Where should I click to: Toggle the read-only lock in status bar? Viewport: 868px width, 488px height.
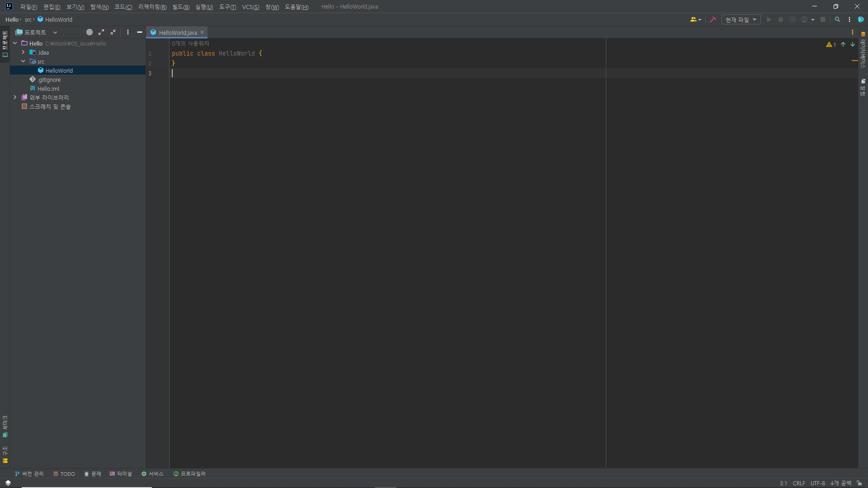(x=859, y=483)
